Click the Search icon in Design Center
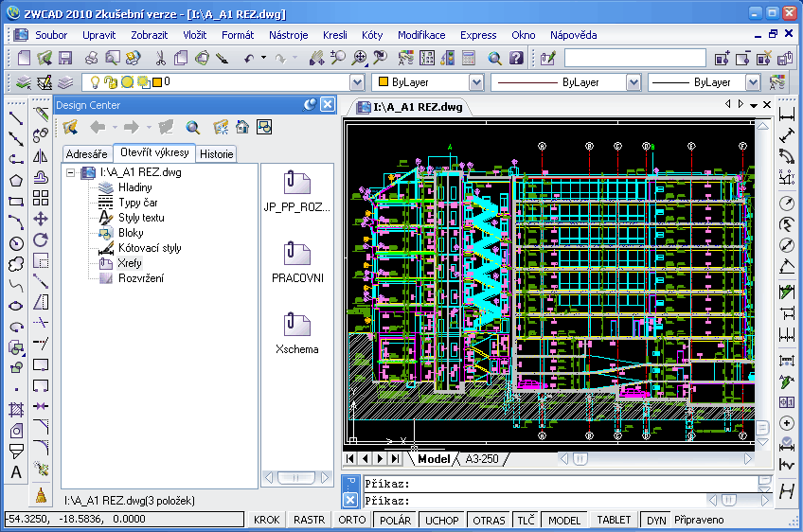 tap(193, 127)
